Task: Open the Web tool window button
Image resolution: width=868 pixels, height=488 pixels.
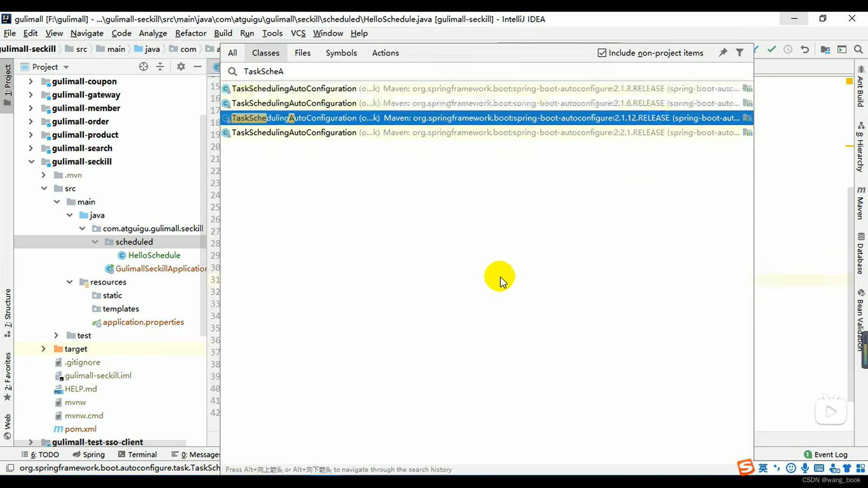Action: [7, 427]
